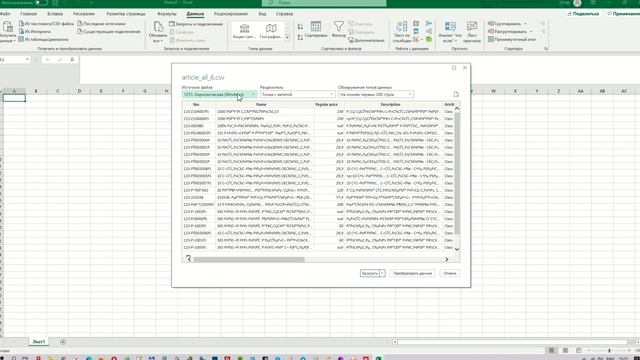Image resolution: width=640 pixels, height=360 pixels.
Task: Open the Data (Данные) tab
Action: 195,14
